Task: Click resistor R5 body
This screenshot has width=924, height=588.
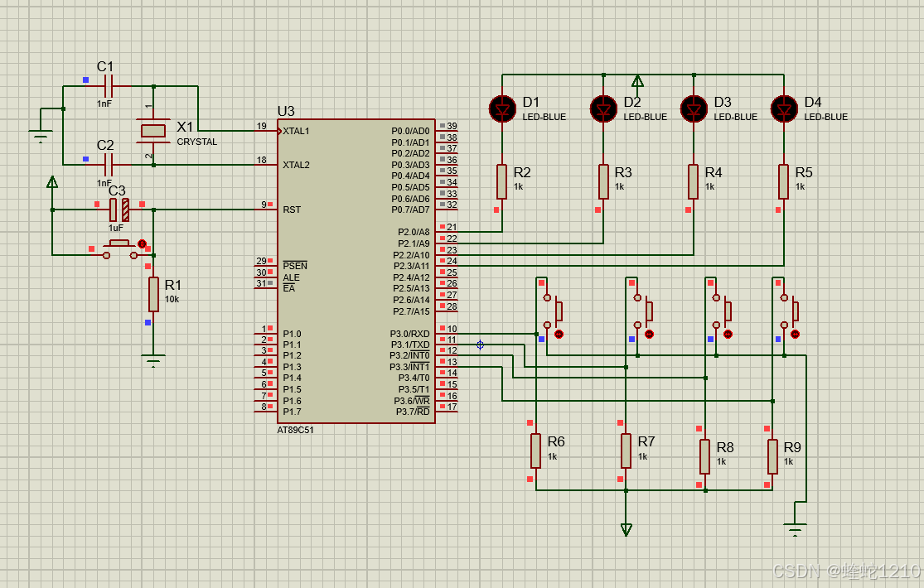Action: tap(783, 181)
